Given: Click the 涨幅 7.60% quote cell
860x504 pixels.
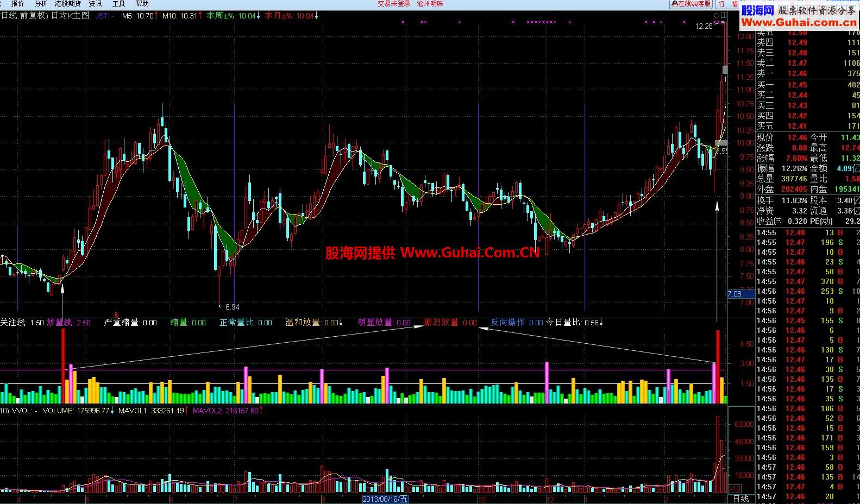Looking at the screenshot, I should (x=782, y=159).
